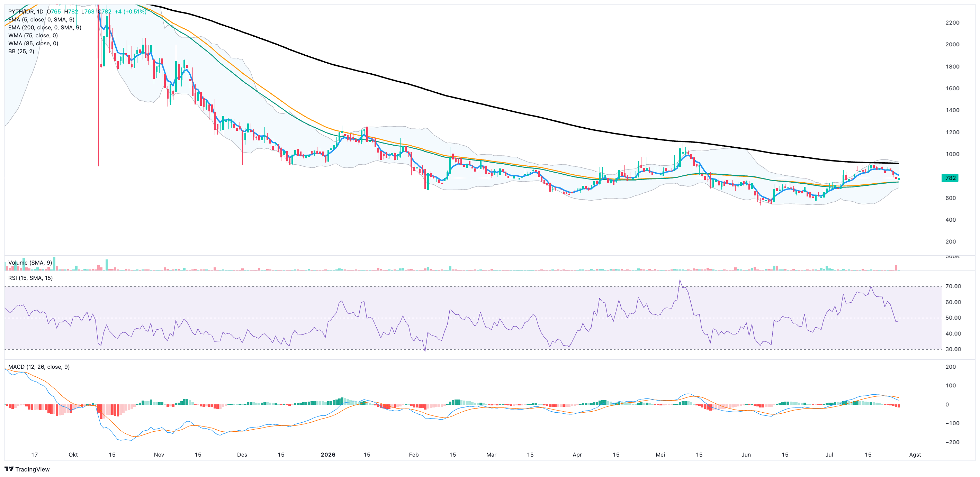Click the 1800 price axis label
Image resolution: width=980 pixels, height=477 pixels.
pos(952,67)
